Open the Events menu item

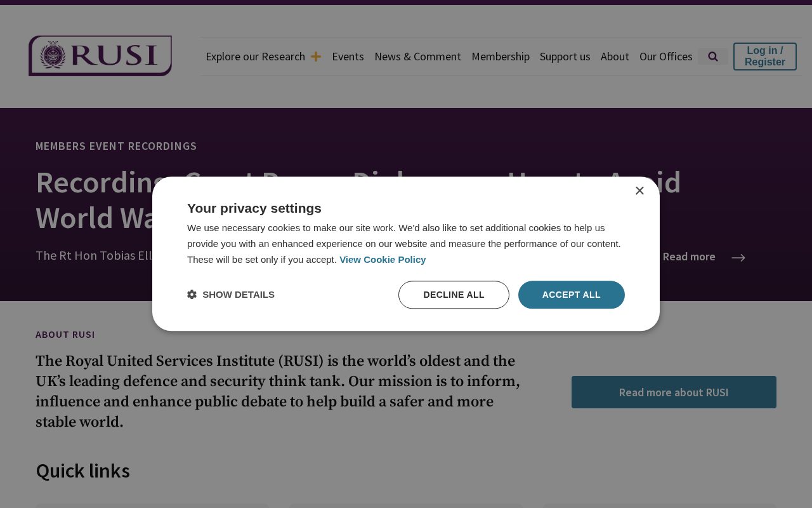[x=348, y=57]
